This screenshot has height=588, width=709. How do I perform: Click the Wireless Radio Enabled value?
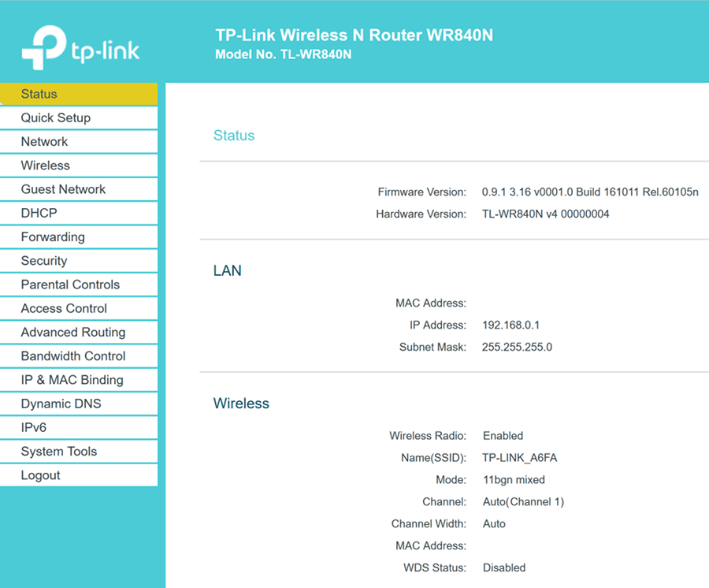503,436
